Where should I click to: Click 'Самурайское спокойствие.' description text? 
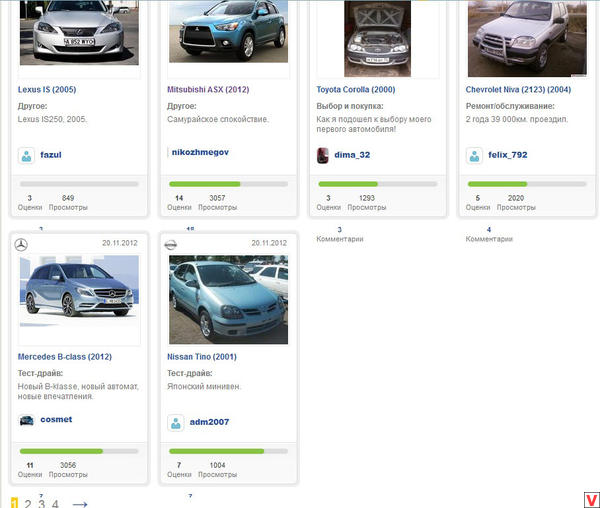tap(218, 119)
